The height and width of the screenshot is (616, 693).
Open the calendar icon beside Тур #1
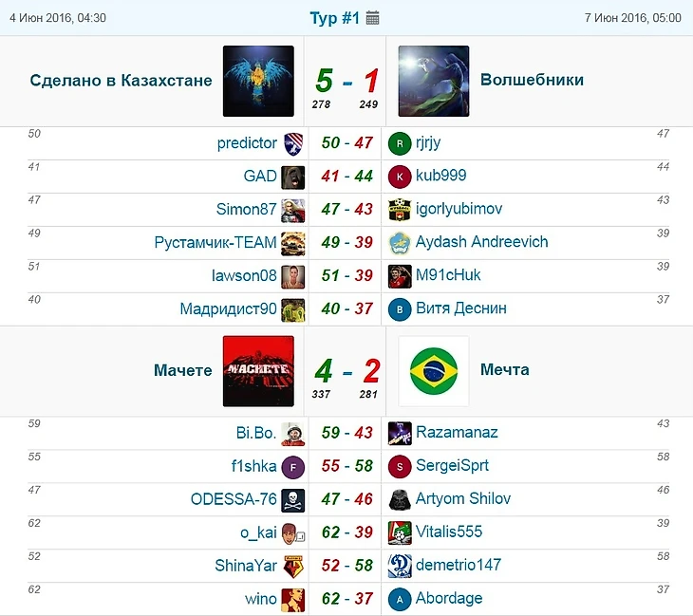(372, 18)
